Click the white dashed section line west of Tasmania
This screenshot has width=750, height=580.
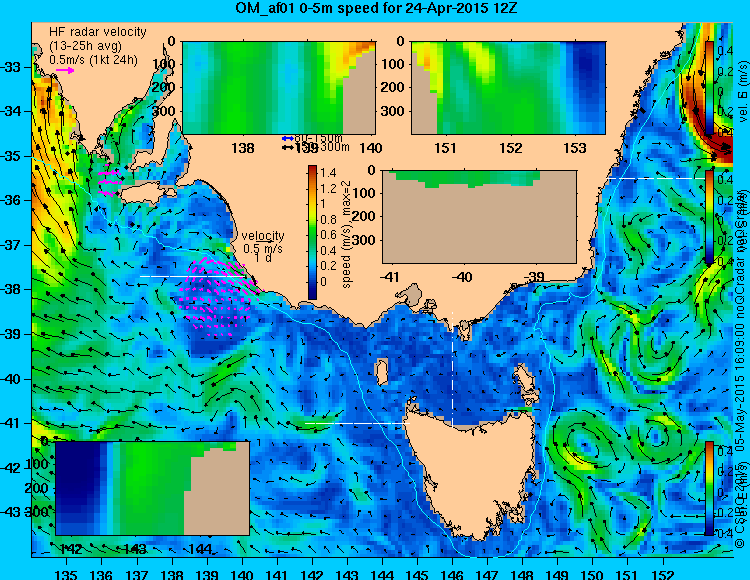[358, 423]
